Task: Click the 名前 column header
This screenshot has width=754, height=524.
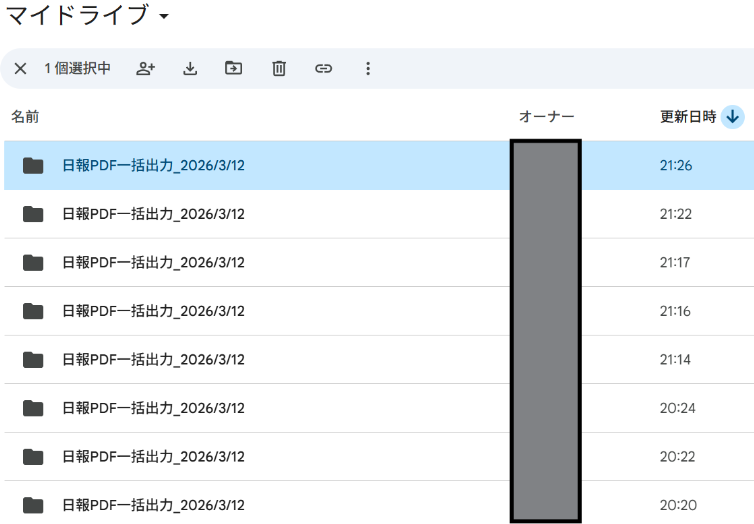Action: pyautogui.click(x=25, y=117)
